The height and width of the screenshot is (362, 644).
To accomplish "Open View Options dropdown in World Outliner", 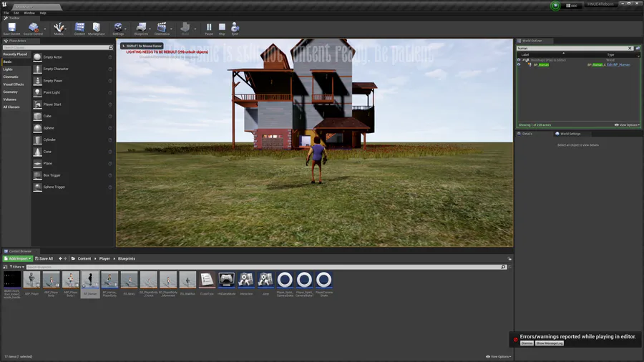I will click(x=626, y=124).
